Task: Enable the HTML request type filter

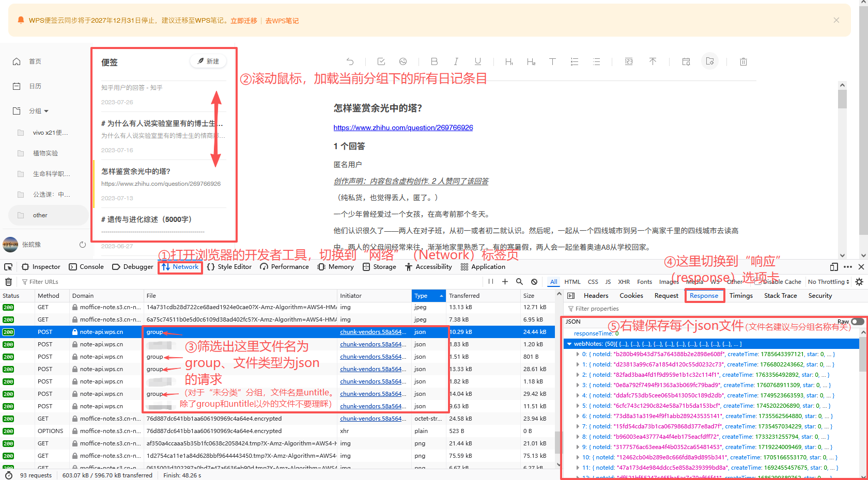Action: coord(572,282)
